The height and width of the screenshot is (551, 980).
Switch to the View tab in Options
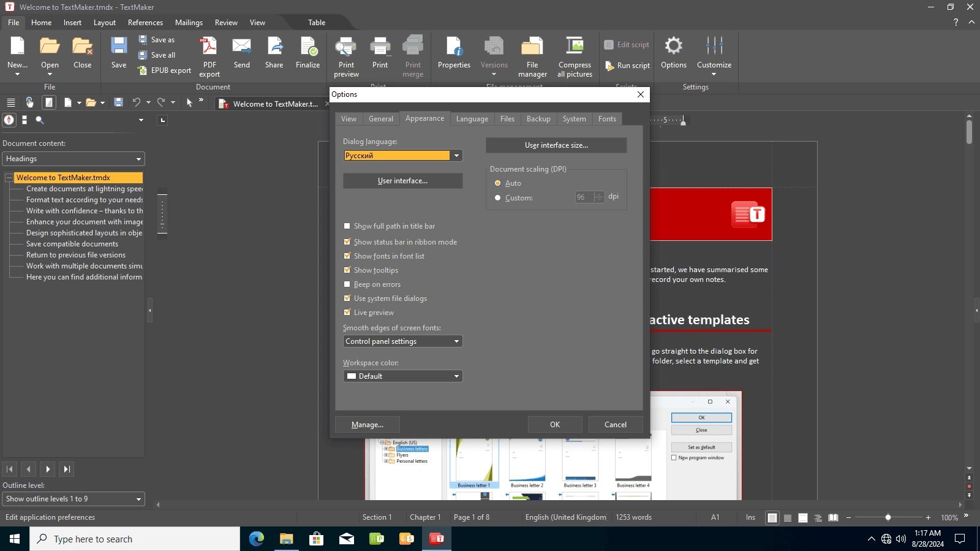(349, 119)
